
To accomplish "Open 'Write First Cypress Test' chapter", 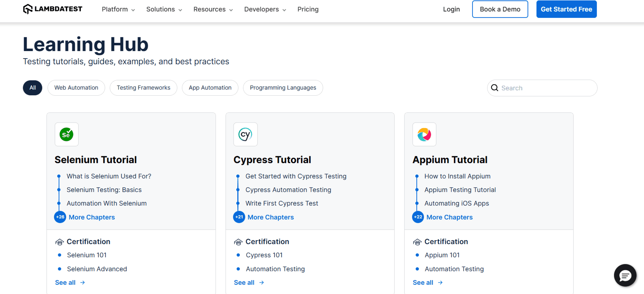I will pyautogui.click(x=282, y=203).
